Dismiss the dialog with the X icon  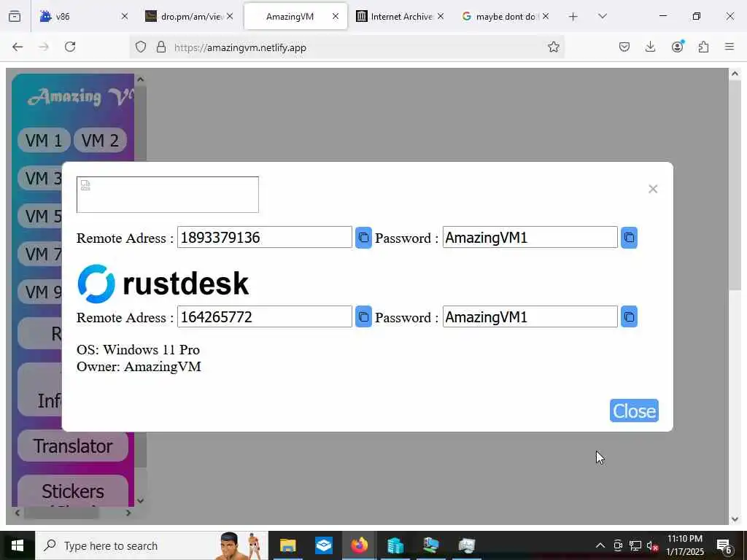tap(653, 189)
